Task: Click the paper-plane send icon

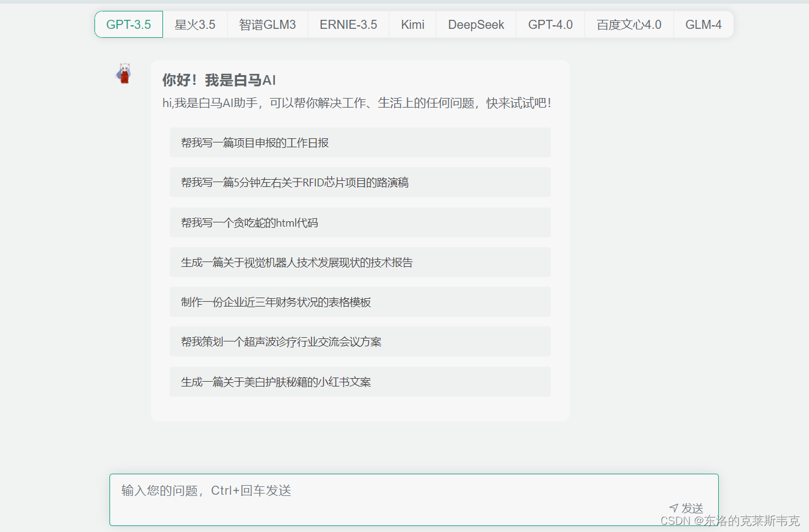Action: [674, 508]
